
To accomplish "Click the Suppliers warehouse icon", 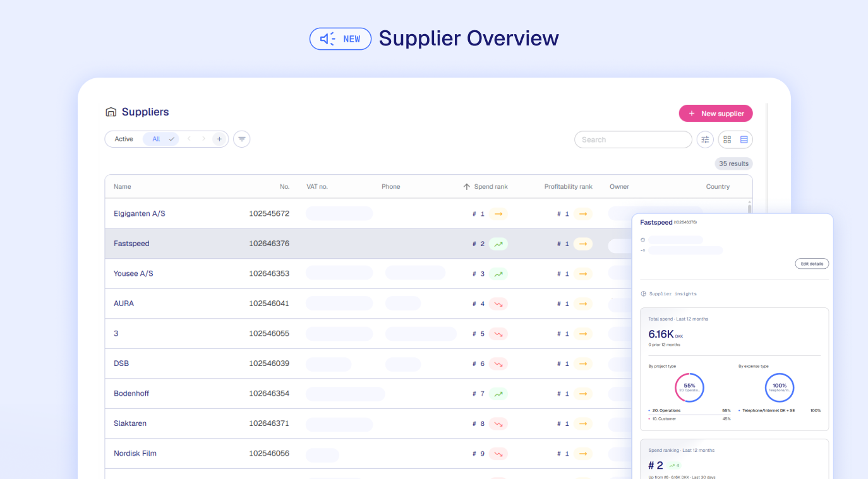I will pos(111,112).
